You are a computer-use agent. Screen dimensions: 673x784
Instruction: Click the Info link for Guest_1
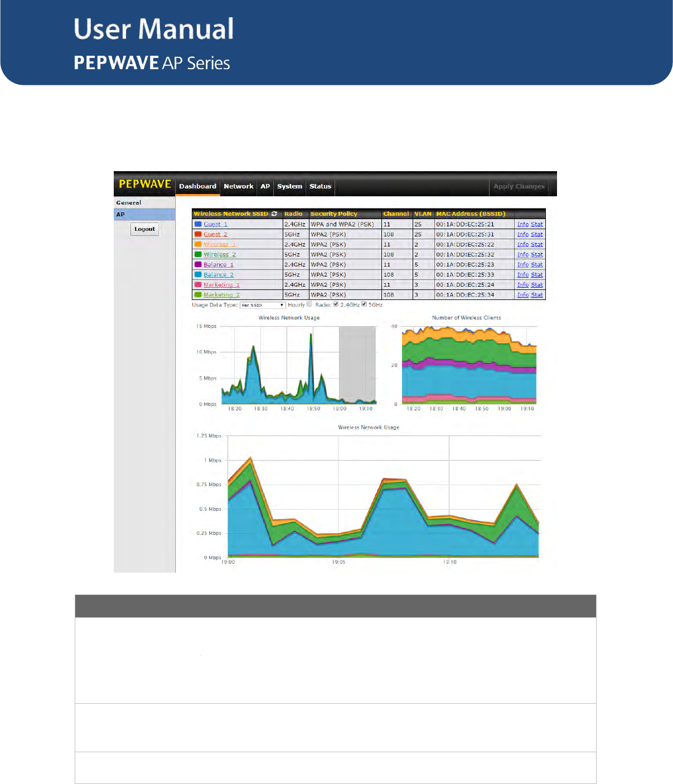point(523,224)
